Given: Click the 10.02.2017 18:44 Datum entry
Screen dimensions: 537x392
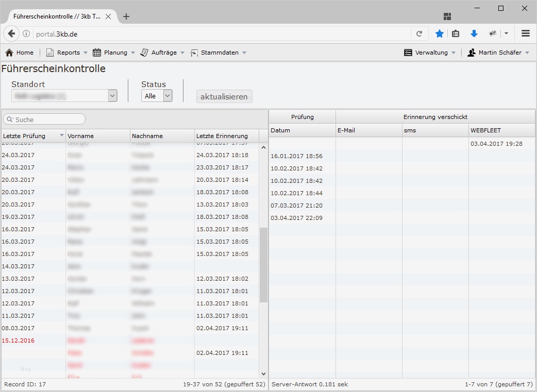Looking at the screenshot, I should 296,193.
